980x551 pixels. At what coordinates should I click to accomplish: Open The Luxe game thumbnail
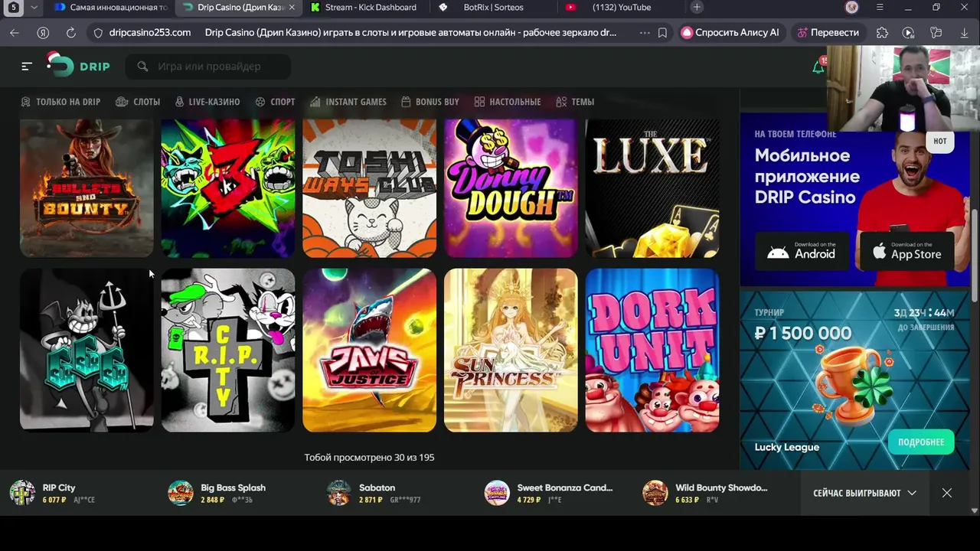coord(652,188)
